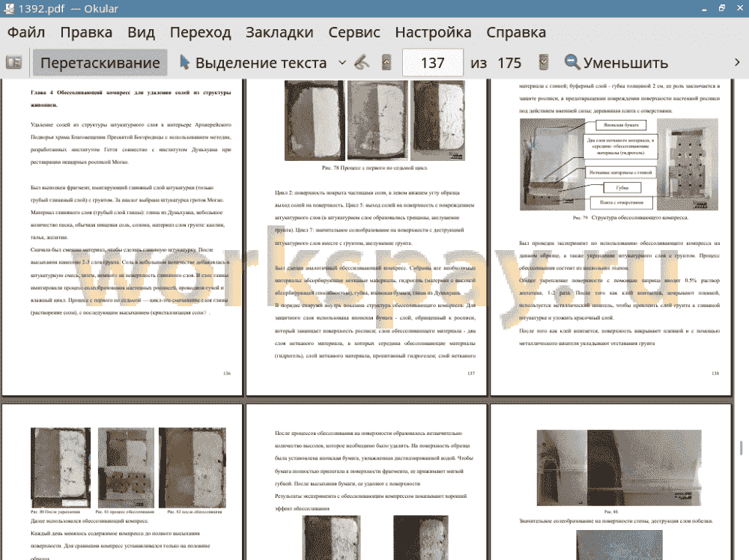
Task: Expand the toolbar overflow chevron
Action: pyautogui.click(x=737, y=63)
